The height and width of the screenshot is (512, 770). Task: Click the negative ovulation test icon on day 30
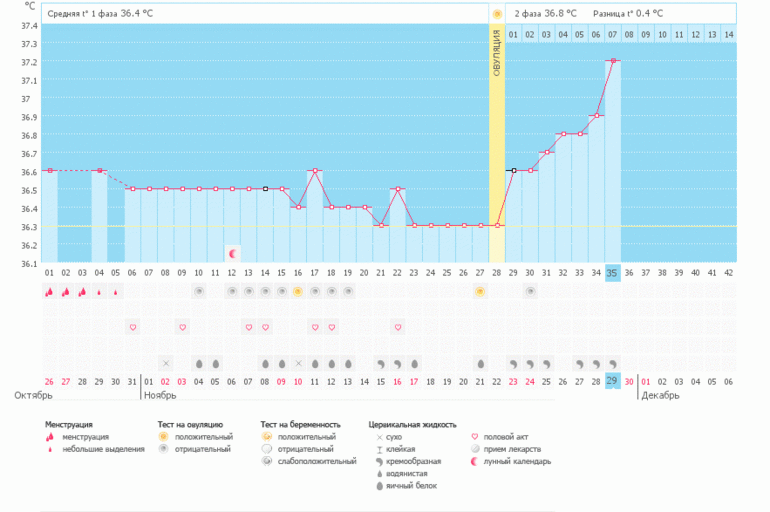[x=530, y=291]
